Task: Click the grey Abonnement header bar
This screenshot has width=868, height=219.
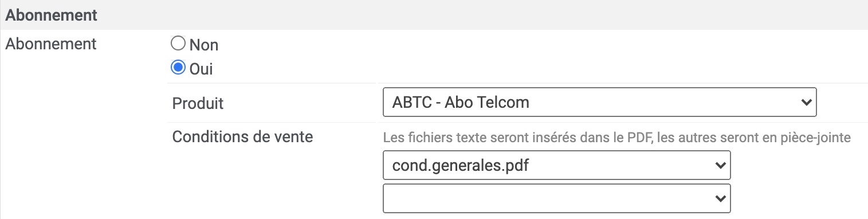Action: pyautogui.click(x=434, y=15)
